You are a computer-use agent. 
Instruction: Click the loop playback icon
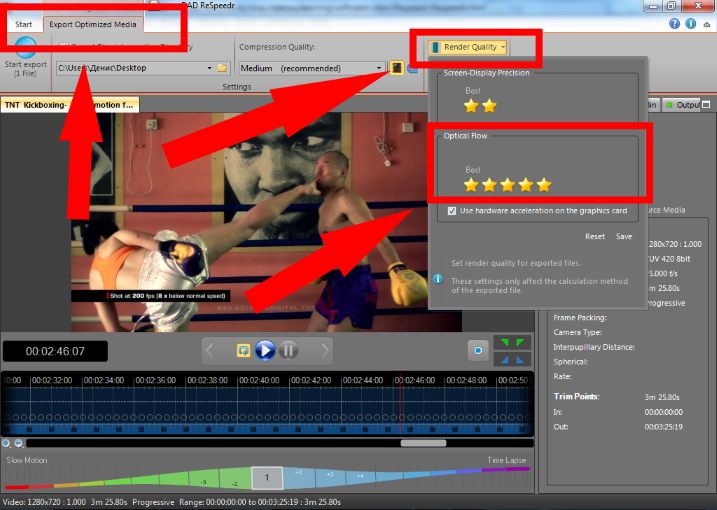[x=243, y=350]
